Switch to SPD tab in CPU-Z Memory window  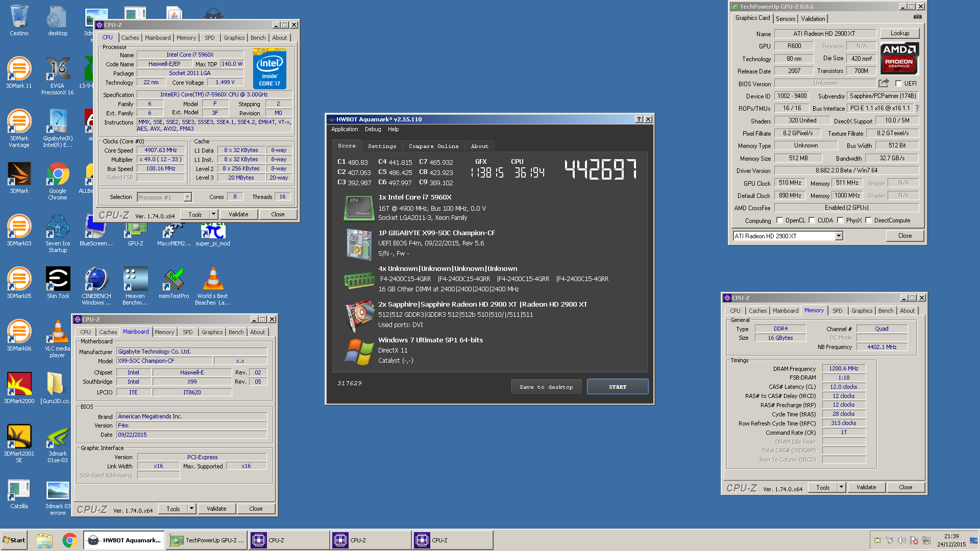(x=837, y=311)
